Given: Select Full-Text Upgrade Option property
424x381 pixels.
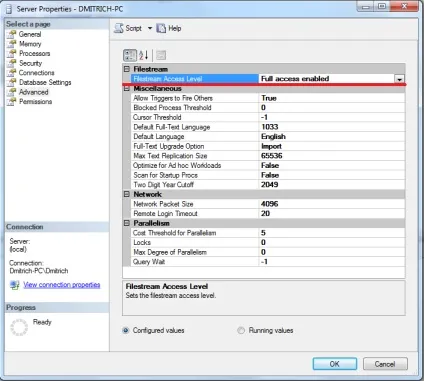Looking at the screenshot, I should (268, 146).
